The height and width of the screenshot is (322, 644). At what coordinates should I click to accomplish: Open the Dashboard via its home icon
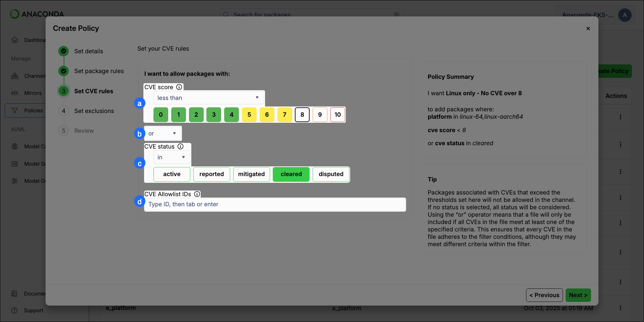15,40
